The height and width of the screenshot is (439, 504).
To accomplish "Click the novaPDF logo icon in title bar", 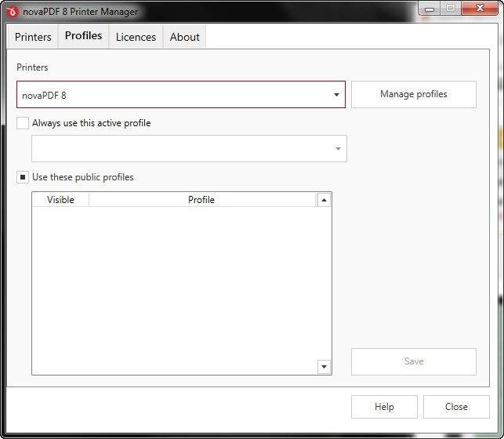I will [x=13, y=12].
